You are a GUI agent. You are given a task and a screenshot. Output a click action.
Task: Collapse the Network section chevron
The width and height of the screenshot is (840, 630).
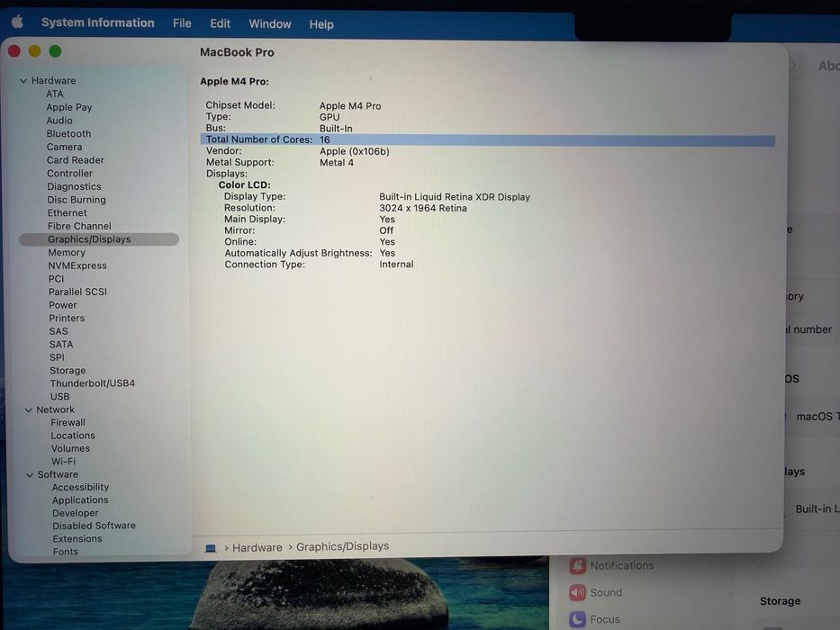[x=29, y=409]
